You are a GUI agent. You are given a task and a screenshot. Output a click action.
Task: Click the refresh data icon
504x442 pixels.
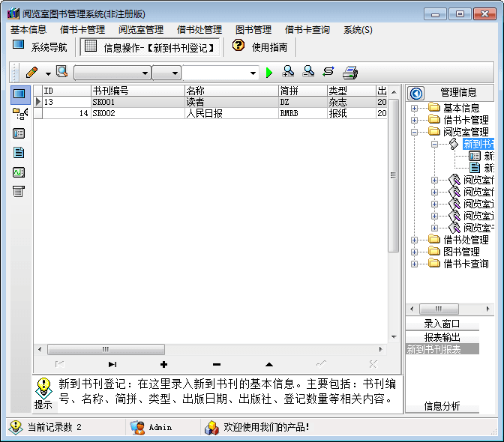(328, 71)
